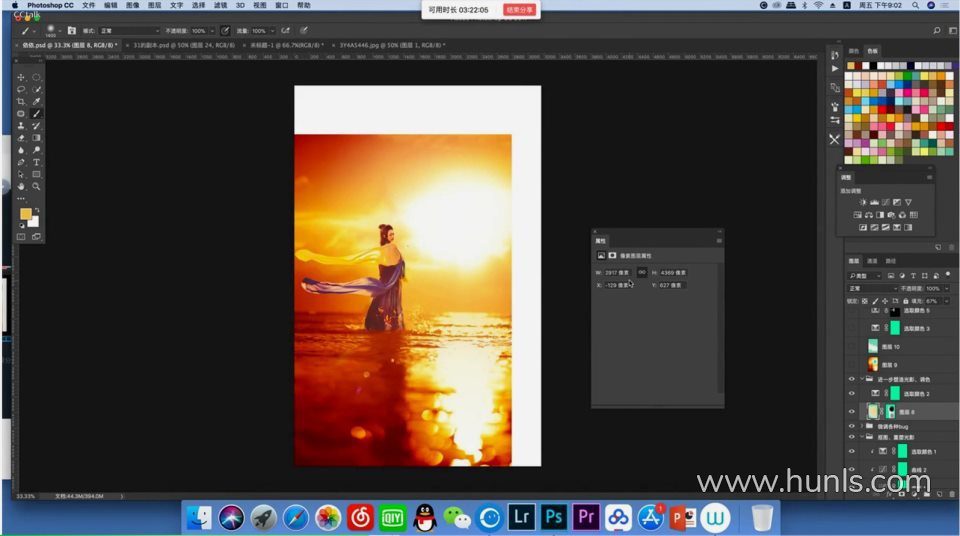Open Lightroom from the Dock
The height and width of the screenshot is (536, 960).
pos(522,517)
